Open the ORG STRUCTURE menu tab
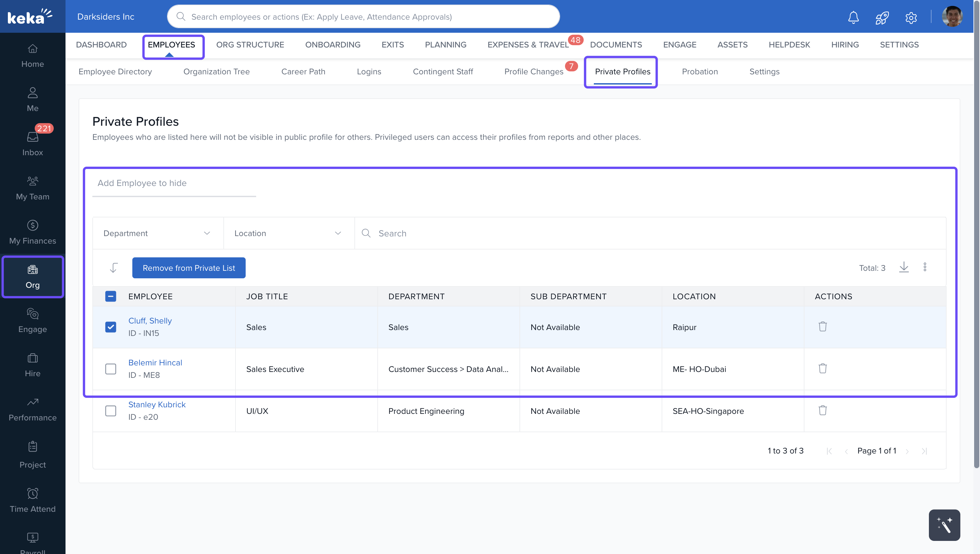 tap(250, 45)
